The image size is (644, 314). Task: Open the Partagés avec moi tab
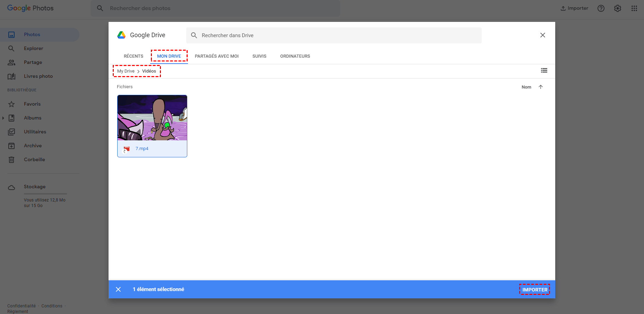pyautogui.click(x=217, y=56)
